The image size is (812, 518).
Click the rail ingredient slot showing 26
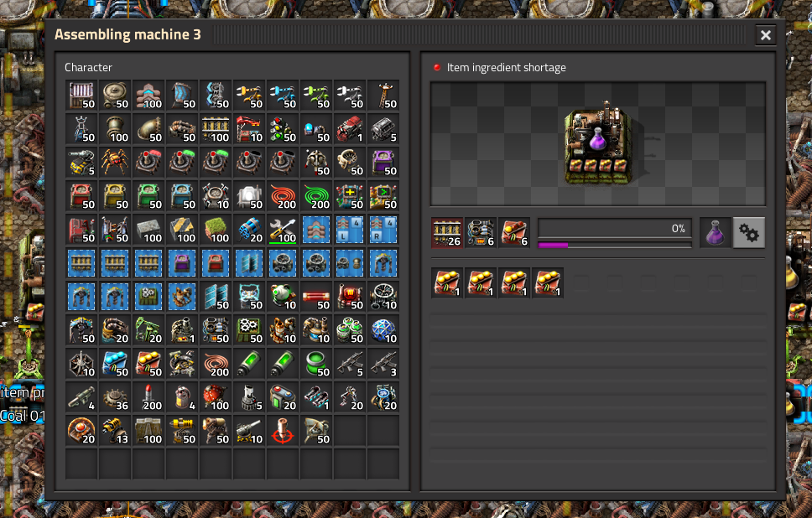[447, 233]
